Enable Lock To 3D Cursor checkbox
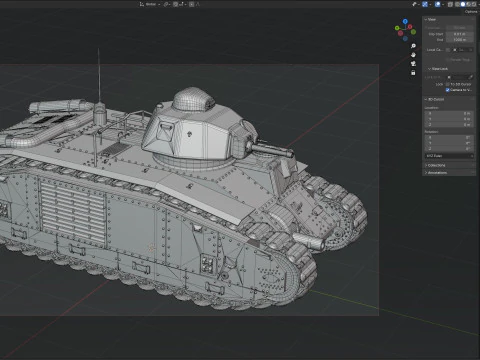This screenshot has height=360, width=480. pos(448,84)
